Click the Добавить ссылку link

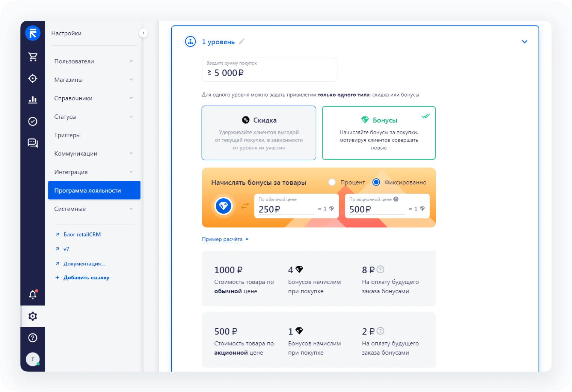coord(86,278)
